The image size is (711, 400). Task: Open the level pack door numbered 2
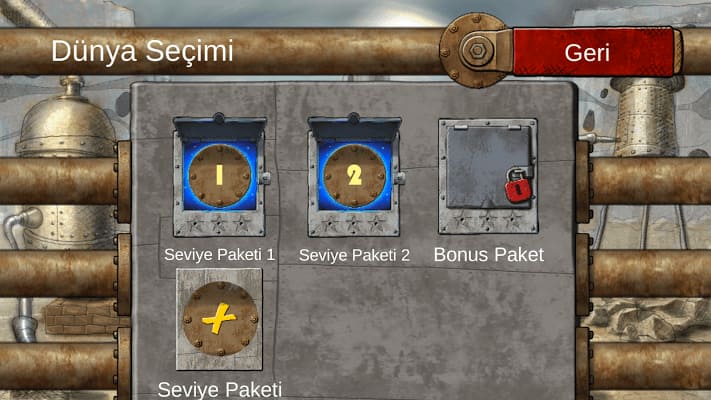pos(354,176)
